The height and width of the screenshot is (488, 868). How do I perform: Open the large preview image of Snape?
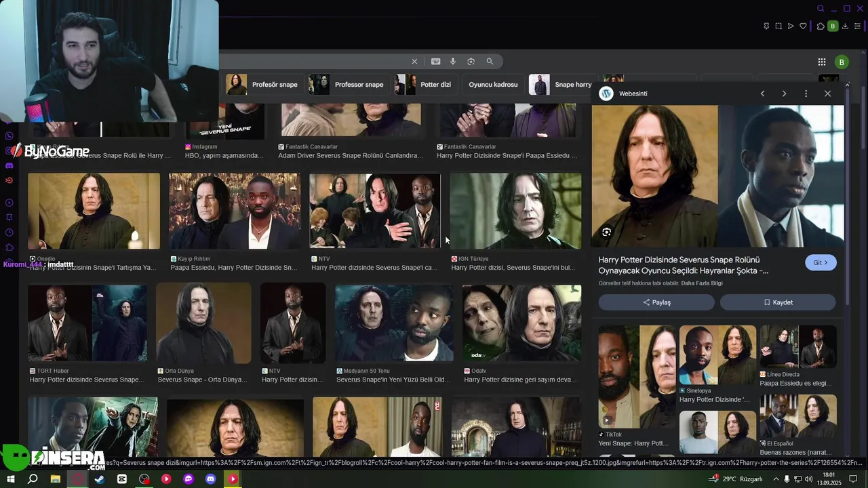coord(717,176)
